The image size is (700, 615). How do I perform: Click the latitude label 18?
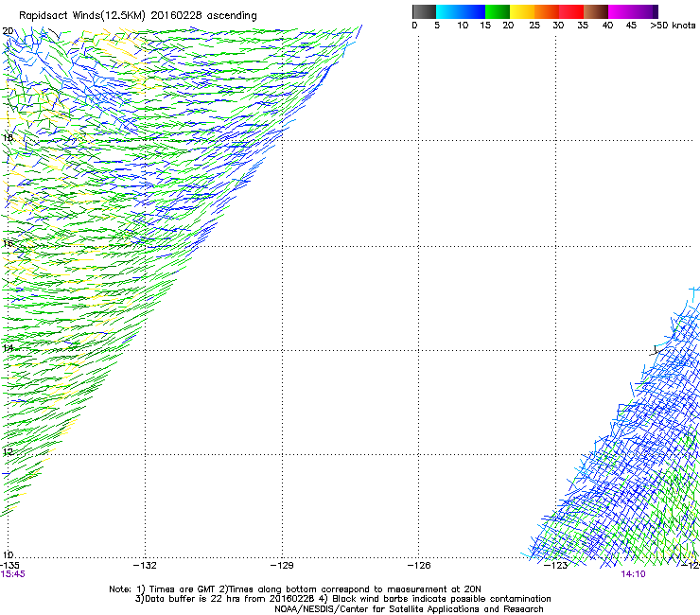coord(8,137)
